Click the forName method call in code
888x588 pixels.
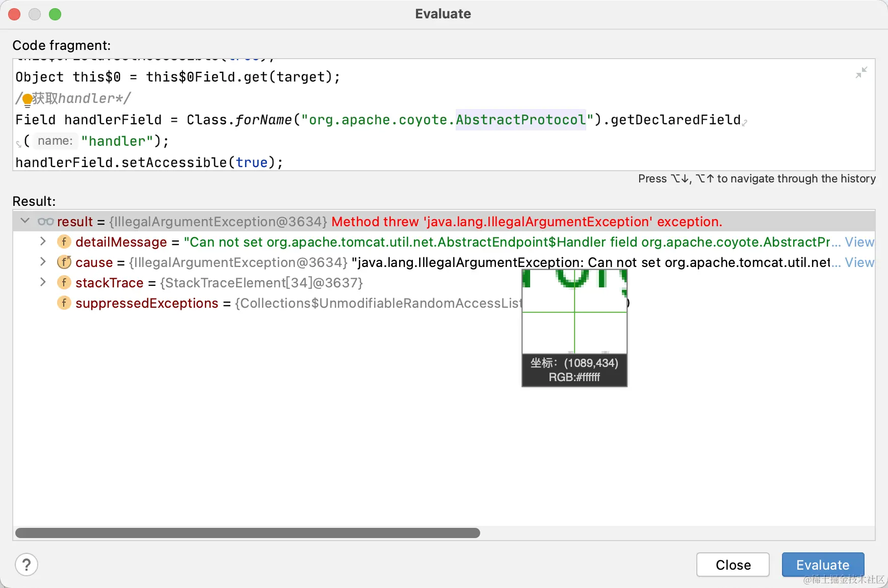pyautogui.click(x=263, y=120)
